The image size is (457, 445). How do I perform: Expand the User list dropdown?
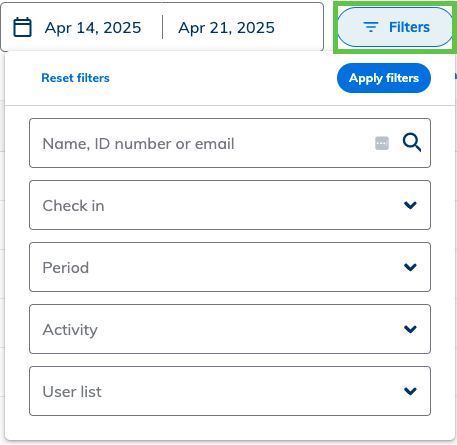pyautogui.click(x=230, y=391)
